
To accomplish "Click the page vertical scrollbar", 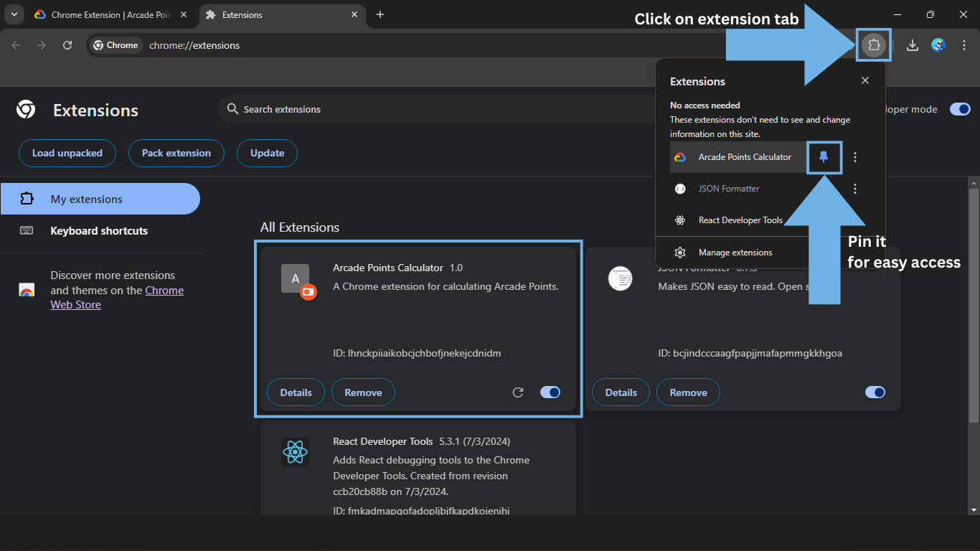I will [x=974, y=305].
